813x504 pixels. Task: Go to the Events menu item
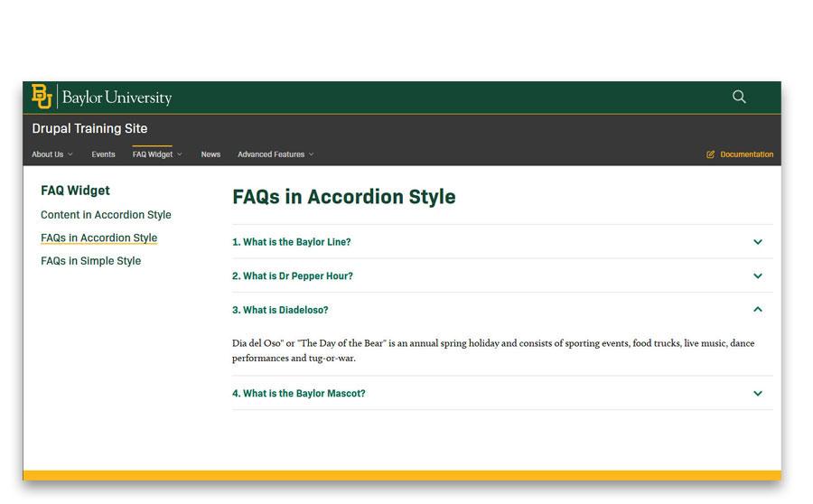click(103, 154)
